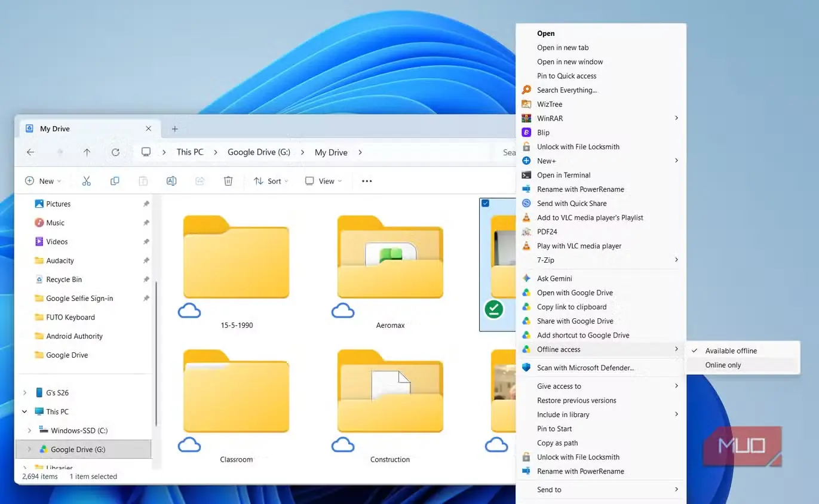819x504 pixels.
Task: Click the New button in toolbar
Action: click(x=43, y=181)
